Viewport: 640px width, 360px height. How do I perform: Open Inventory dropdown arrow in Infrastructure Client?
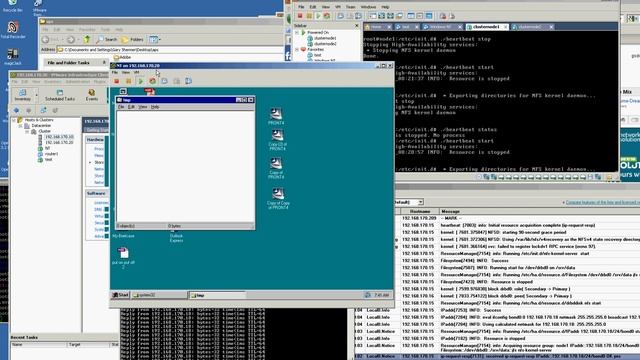(36, 96)
